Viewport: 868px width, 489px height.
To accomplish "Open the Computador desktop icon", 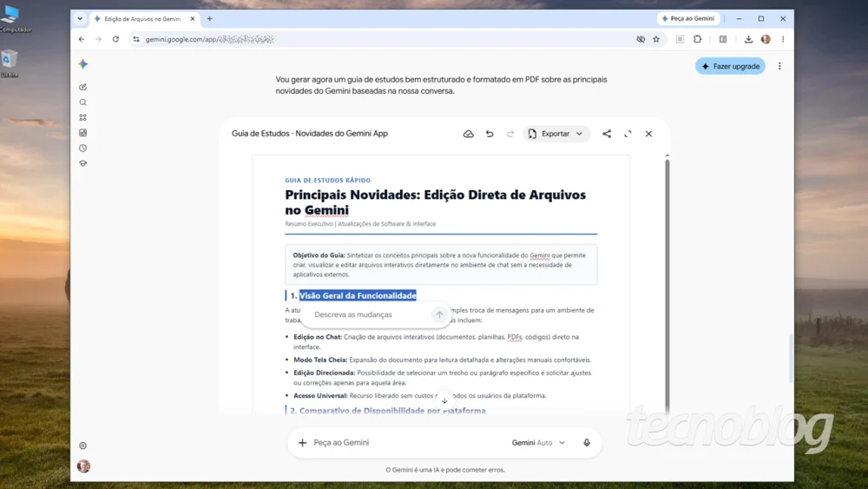I will tap(13, 17).
